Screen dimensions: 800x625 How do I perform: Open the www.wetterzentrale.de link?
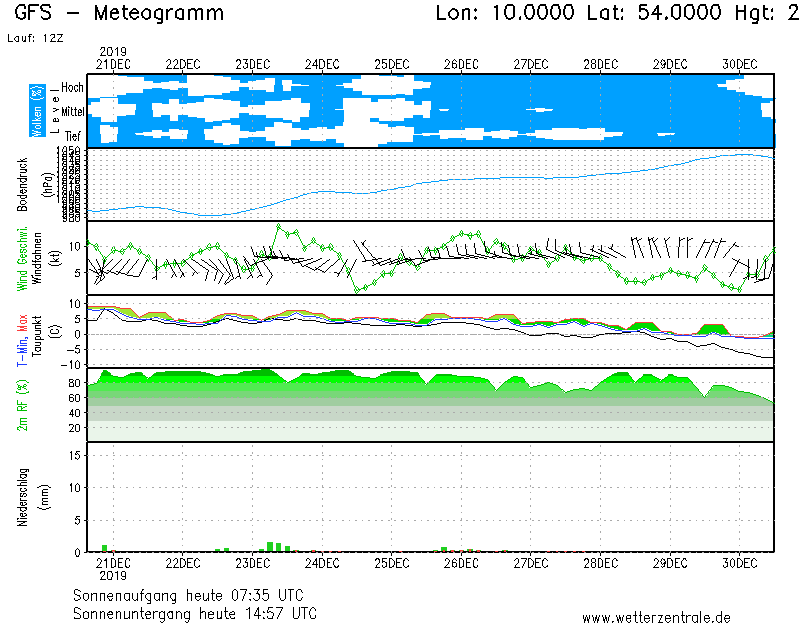pos(656,618)
